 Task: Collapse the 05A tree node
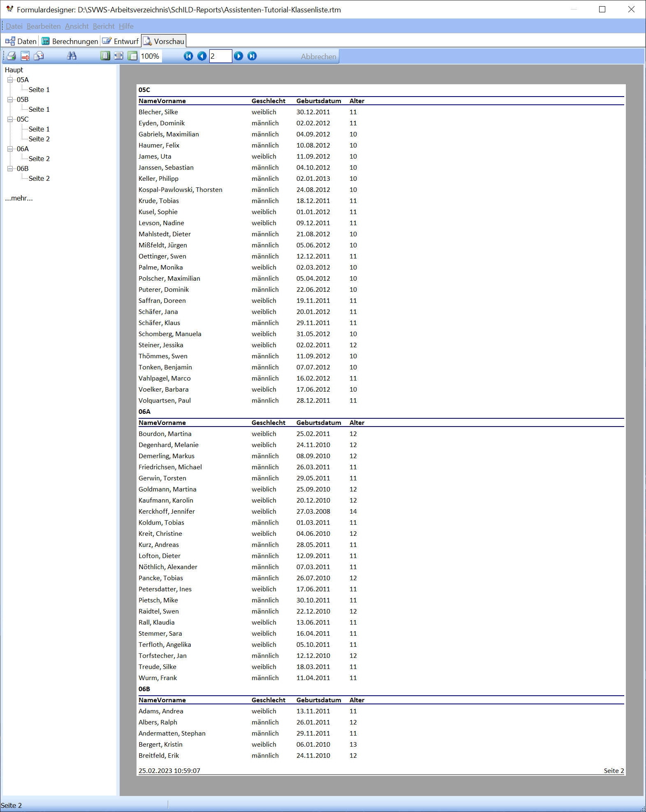click(x=10, y=80)
